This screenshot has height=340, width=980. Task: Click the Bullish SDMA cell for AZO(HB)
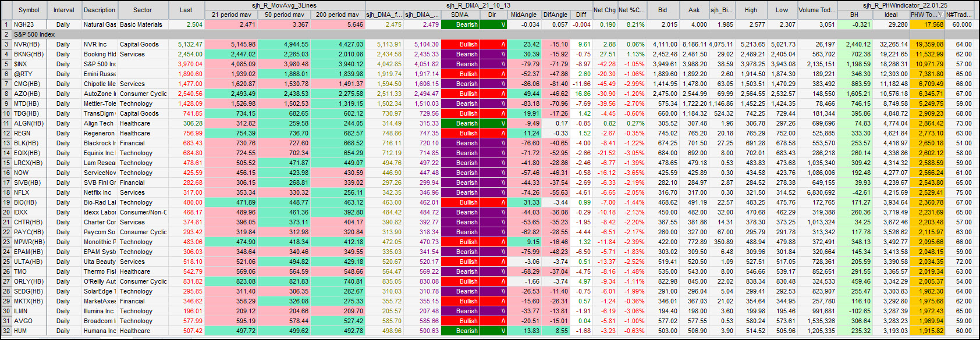tap(461, 94)
